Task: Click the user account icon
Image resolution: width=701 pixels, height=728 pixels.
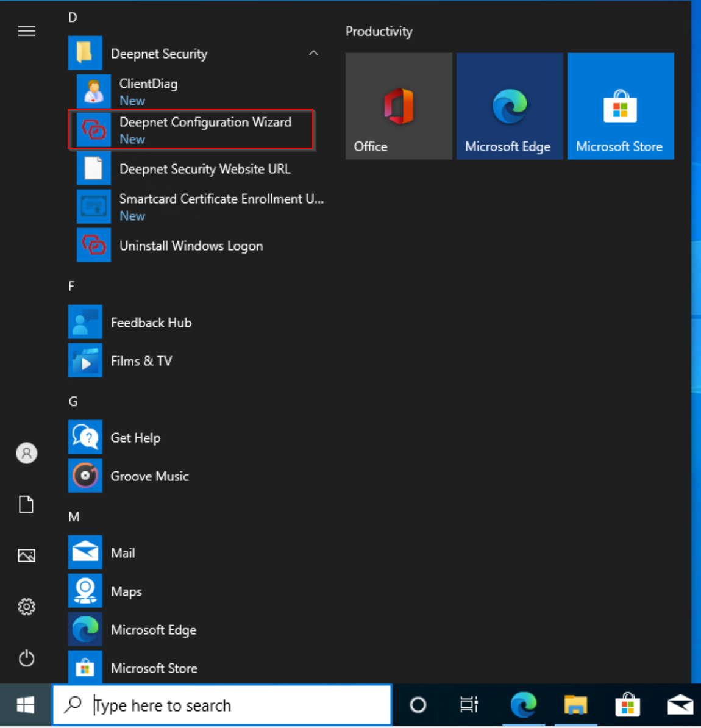Action: pos(26,453)
